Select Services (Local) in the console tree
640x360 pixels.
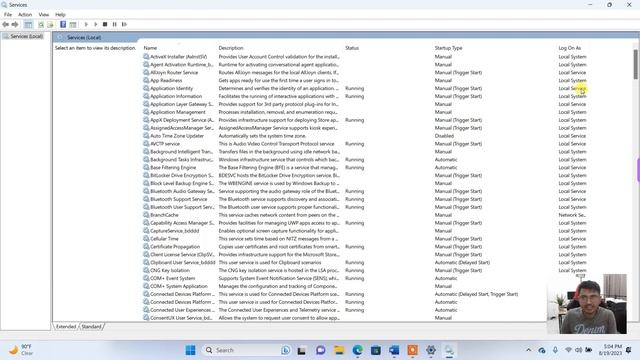(27, 36)
